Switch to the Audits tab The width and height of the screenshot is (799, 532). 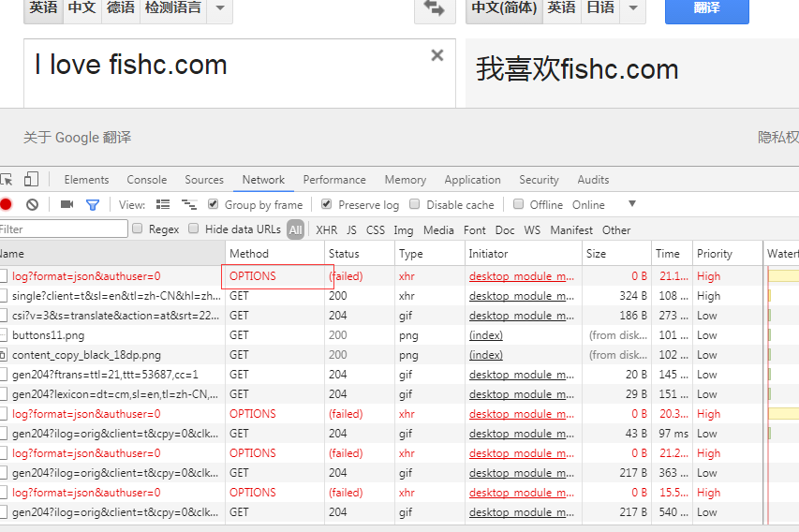pyautogui.click(x=593, y=180)
